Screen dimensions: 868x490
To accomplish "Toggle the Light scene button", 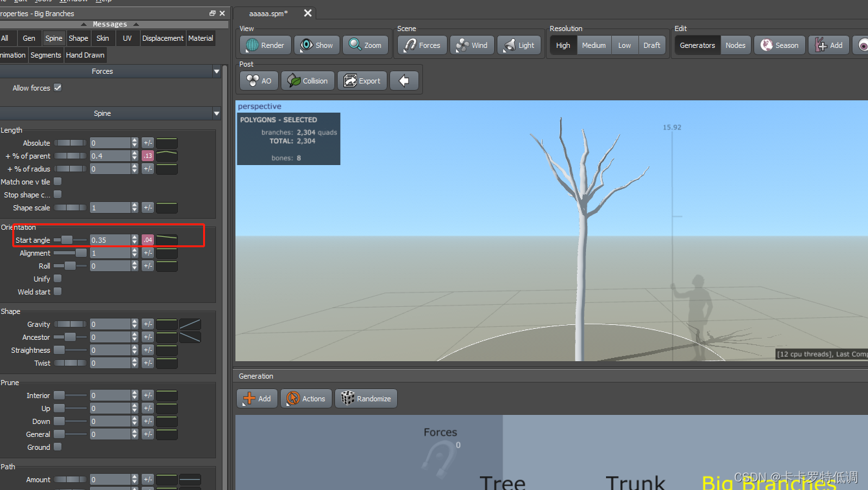I will click(519, 45).
